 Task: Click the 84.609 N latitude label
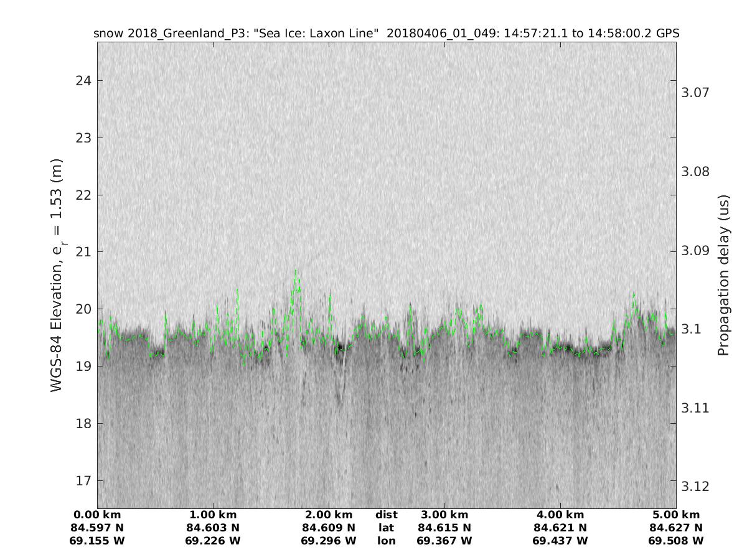click(x=329, y=528)
